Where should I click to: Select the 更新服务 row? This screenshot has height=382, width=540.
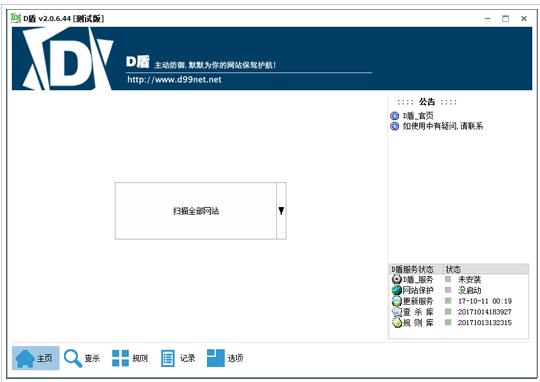pyautogui.click(x=458, y=301)
